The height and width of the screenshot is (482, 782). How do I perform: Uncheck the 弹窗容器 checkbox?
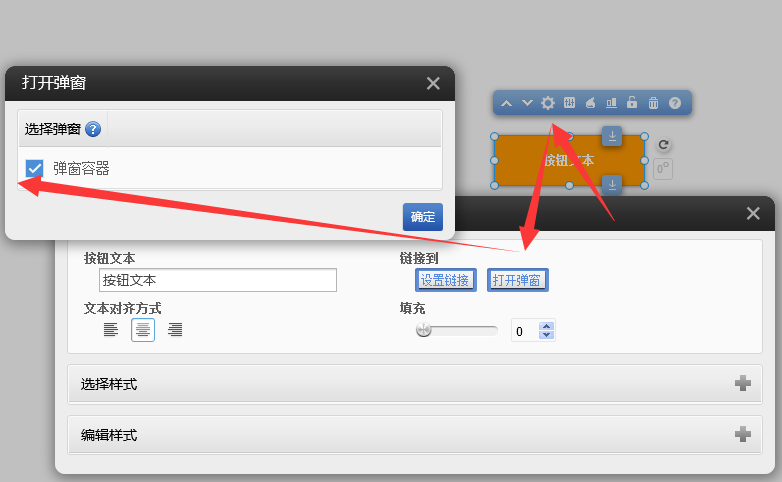pos(35,169)
